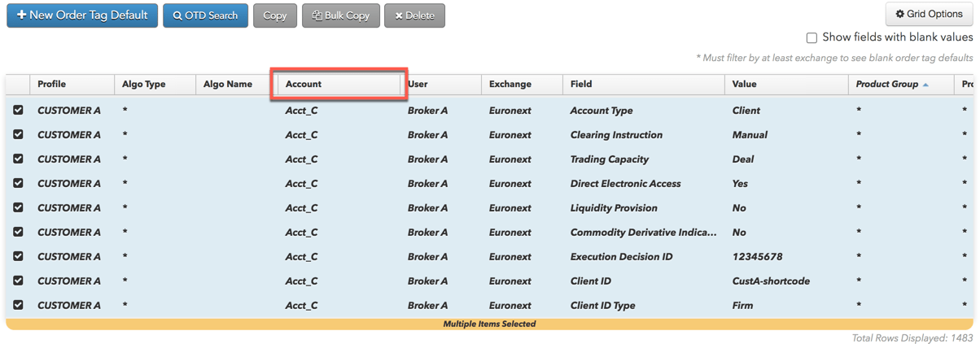Select the Liquidity Provision field cell
Viewport: 980px width, 344px height.
pyautogui.click(x=644, y=207)
